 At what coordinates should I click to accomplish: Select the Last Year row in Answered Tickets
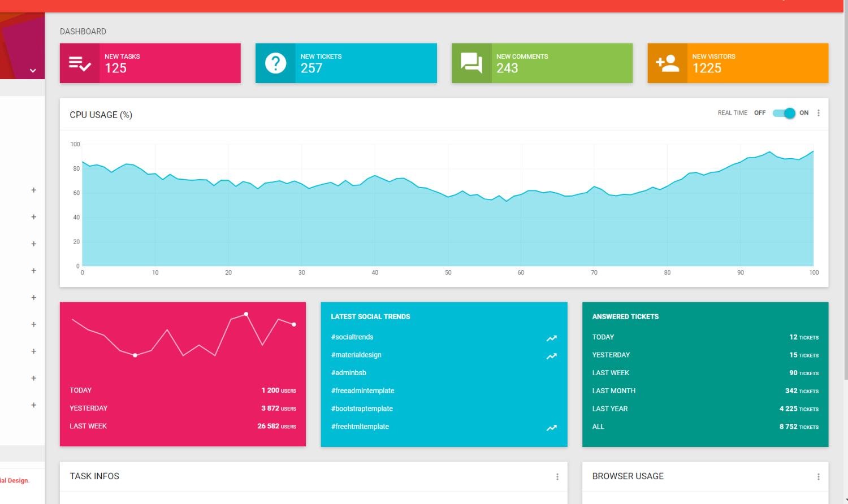click(704, 409)
